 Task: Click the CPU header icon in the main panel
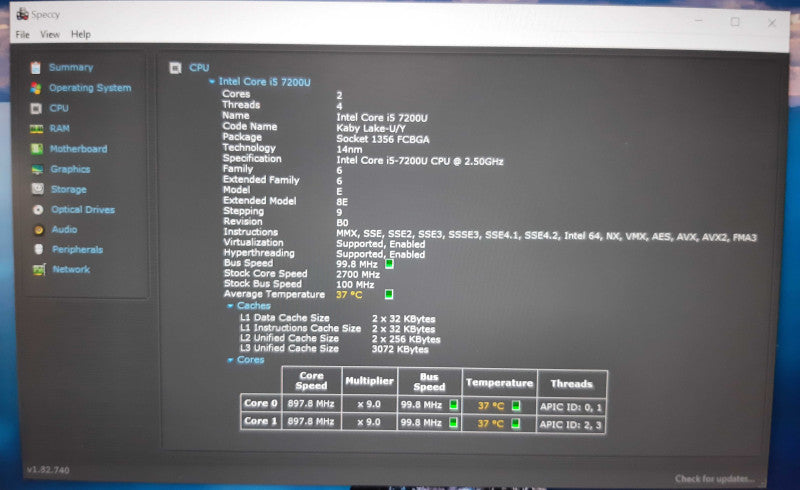click(x=175, y=68)
